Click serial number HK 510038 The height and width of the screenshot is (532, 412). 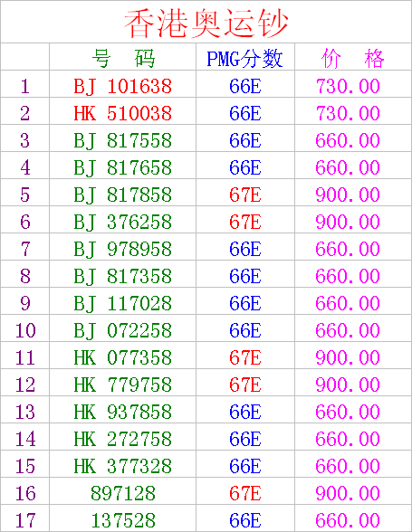point(122,113)
